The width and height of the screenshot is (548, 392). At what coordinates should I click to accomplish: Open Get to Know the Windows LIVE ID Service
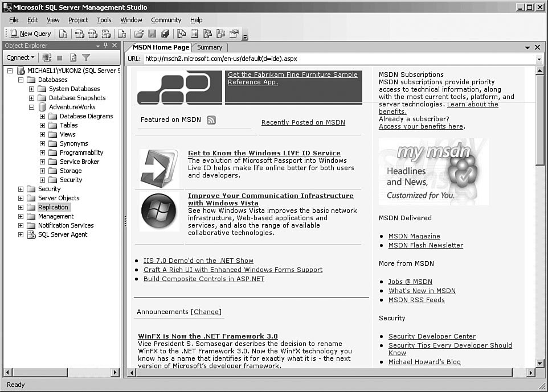point(264,153)
